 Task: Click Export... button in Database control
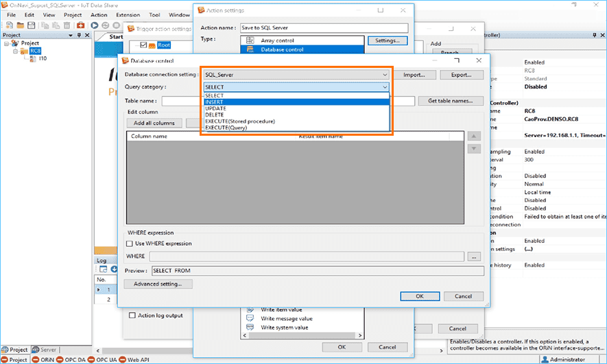coord(462,75)
